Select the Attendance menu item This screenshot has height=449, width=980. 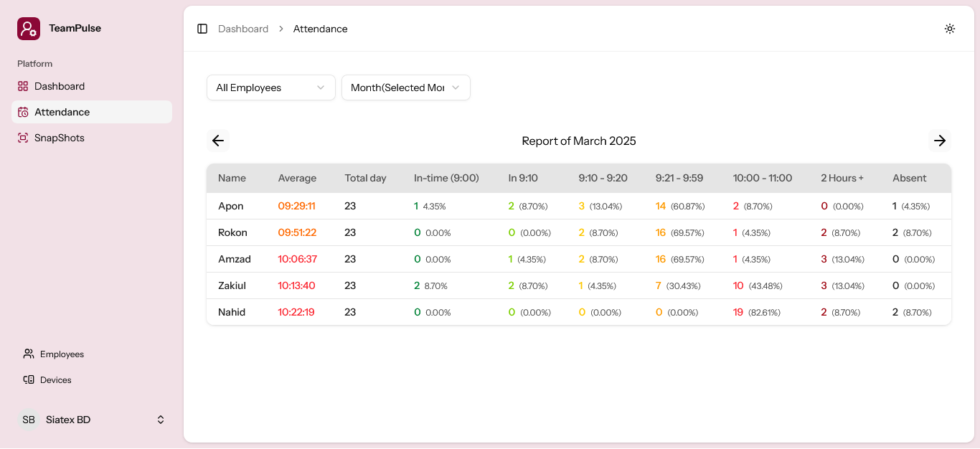(62, 112)
